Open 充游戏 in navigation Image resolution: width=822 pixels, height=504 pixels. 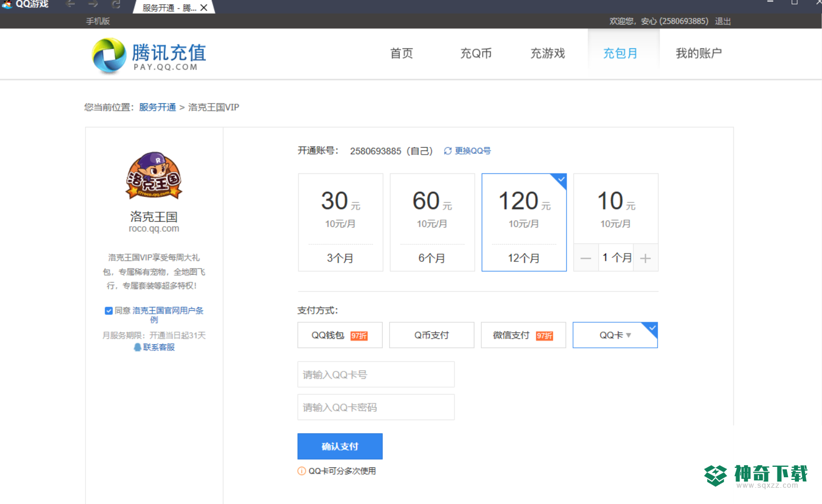[x=548, y=53]
